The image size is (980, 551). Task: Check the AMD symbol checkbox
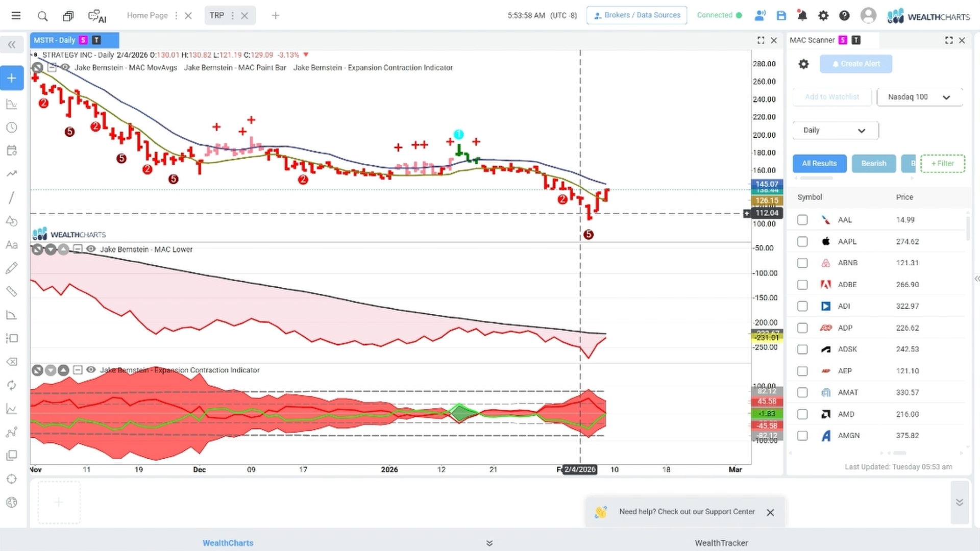[802, 414]
